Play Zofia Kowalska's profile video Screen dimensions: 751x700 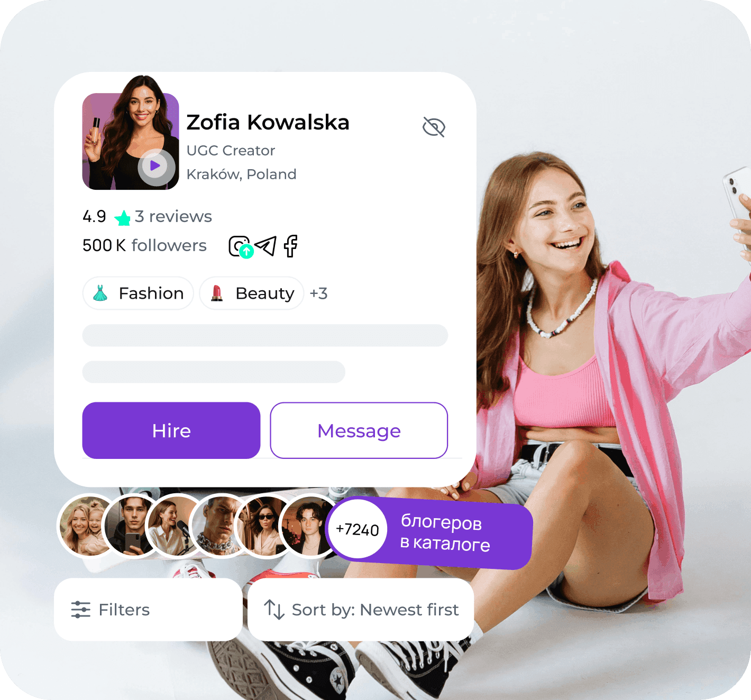pos(156,167)
